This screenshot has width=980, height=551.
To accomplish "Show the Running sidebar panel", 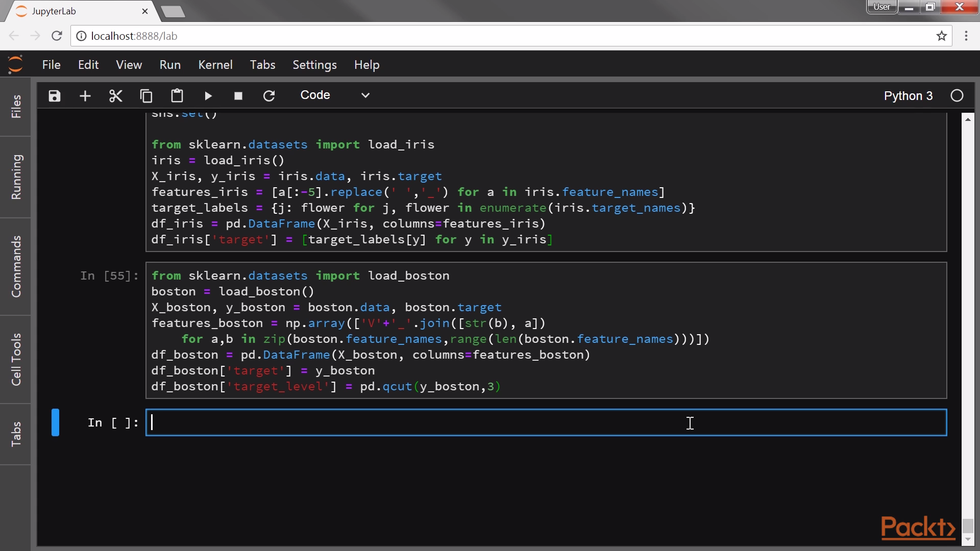I will [x=16, y=177].
